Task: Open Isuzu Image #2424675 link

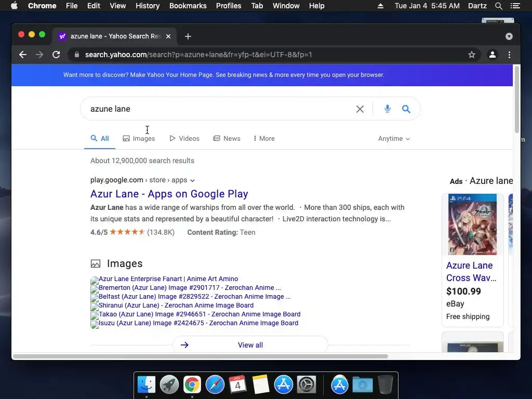Action: coord(198,323)
